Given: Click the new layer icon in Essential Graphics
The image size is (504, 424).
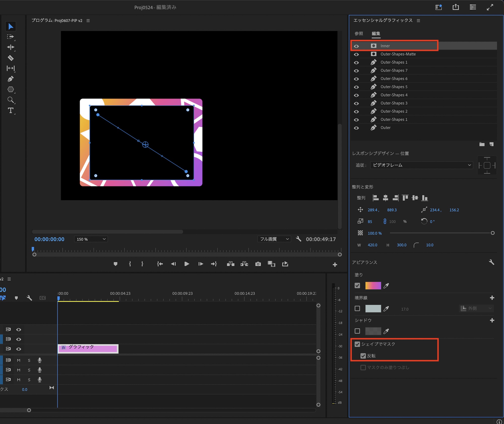Looking at the screenshot, I should point(491,144).
